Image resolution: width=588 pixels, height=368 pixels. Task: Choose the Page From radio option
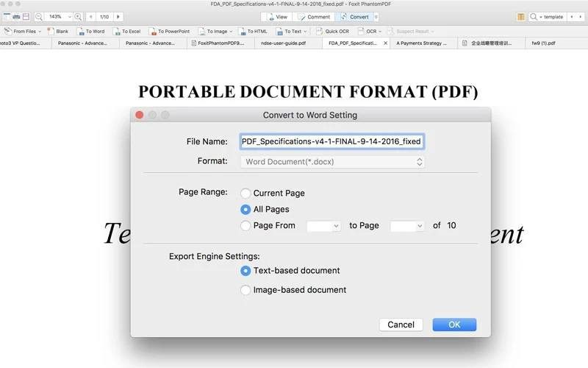tap(245, 226)
